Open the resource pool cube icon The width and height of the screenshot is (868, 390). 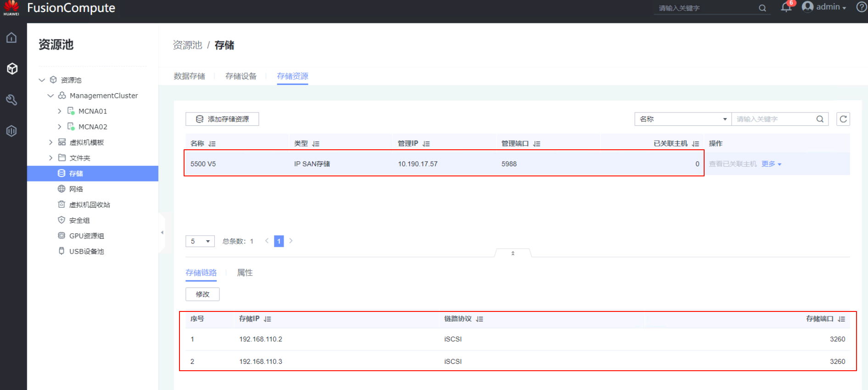[x=12, y=69]
